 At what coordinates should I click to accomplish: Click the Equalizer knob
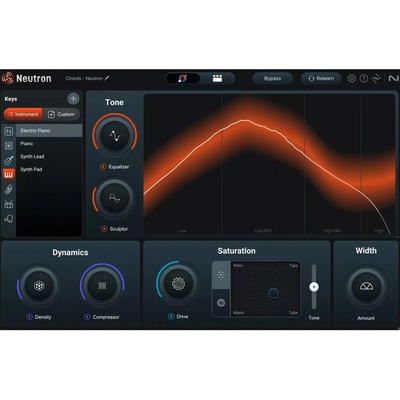(115, 136)
